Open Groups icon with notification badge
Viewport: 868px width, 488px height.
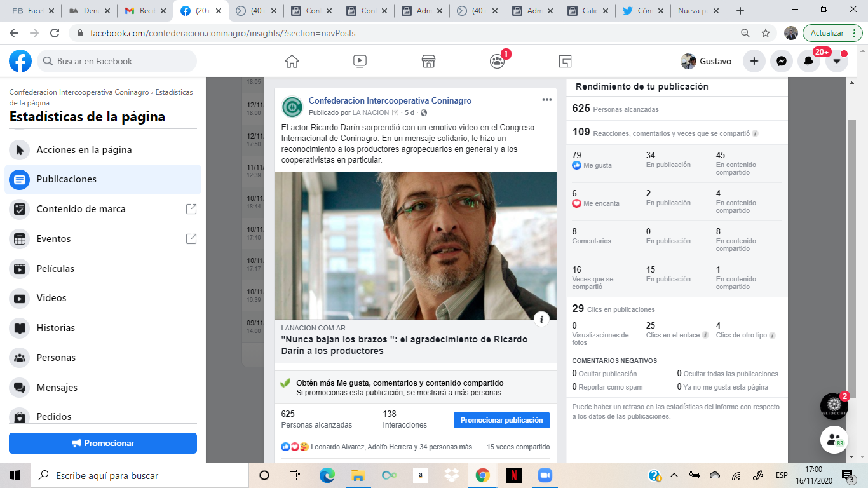point(497,61)
